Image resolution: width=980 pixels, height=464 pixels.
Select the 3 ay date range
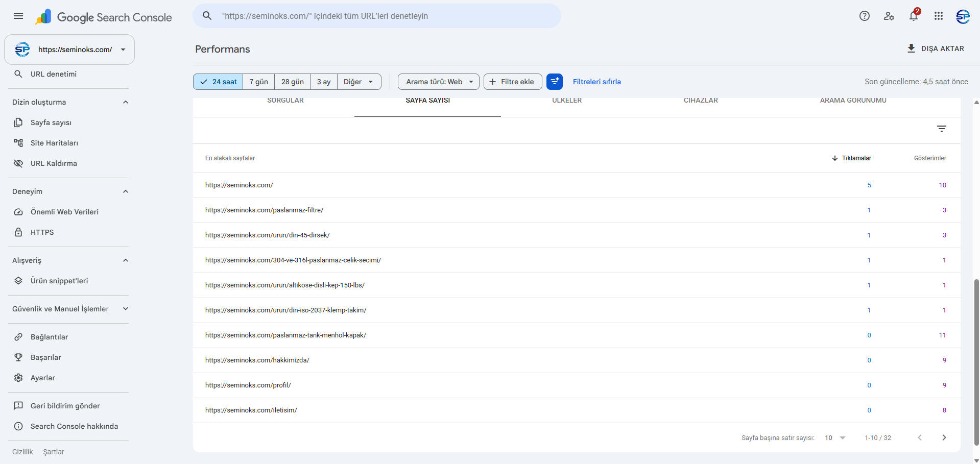point(324,82)
